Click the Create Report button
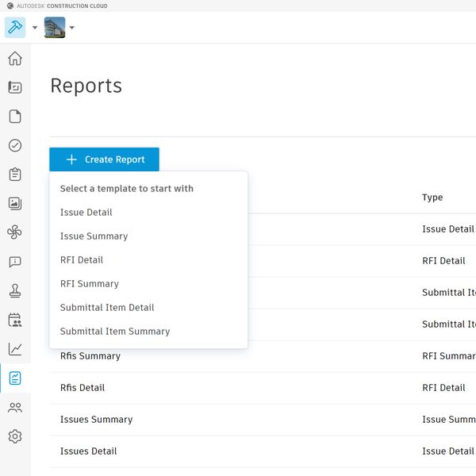Image resolution: width=476 pixels, height=476 pixels. point(104,159)
